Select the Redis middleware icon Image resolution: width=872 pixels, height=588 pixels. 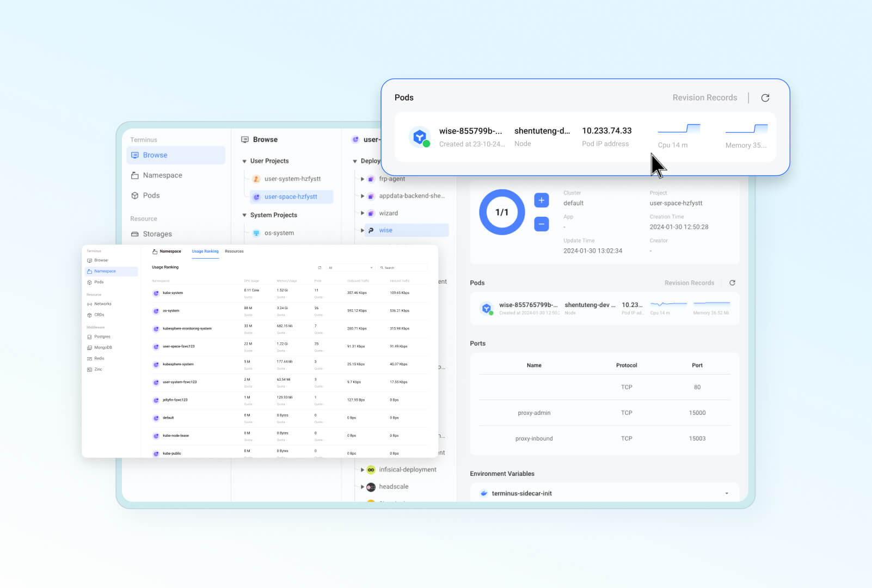pyautogui.click(x=90, y=358)
